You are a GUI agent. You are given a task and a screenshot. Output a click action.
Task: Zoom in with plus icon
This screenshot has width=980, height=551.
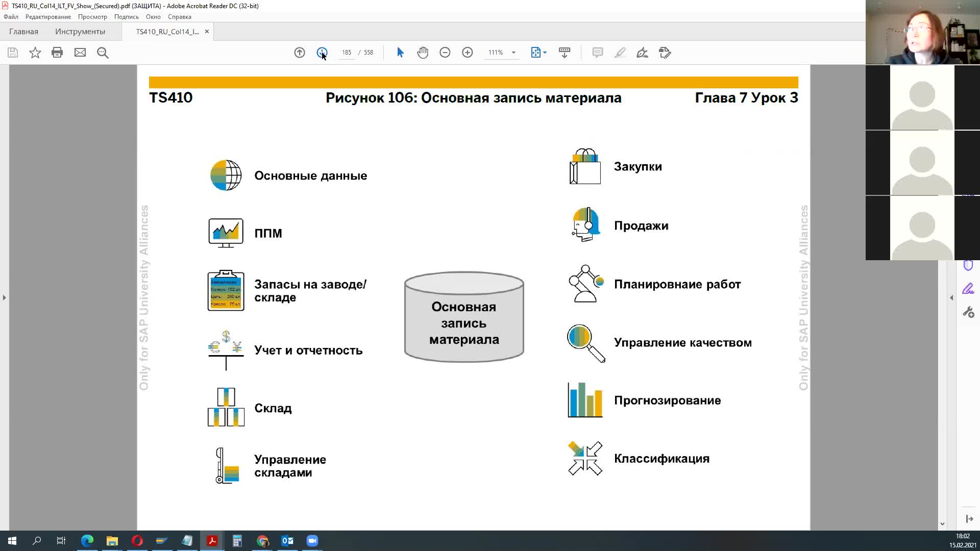468,53
